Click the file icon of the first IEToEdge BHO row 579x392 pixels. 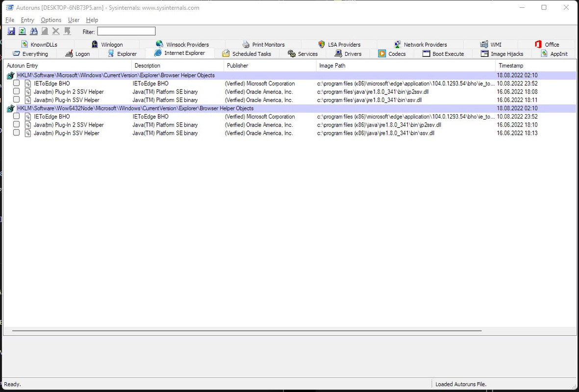(27, 84)
